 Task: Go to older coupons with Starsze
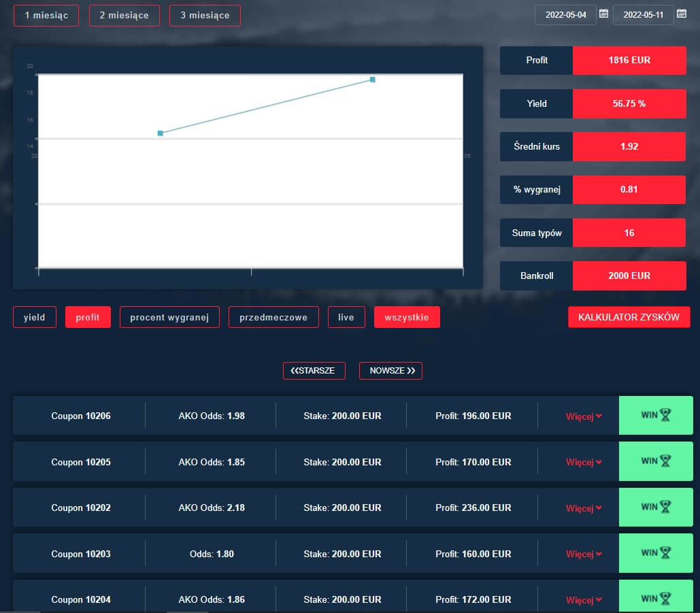tap(314, 371)
